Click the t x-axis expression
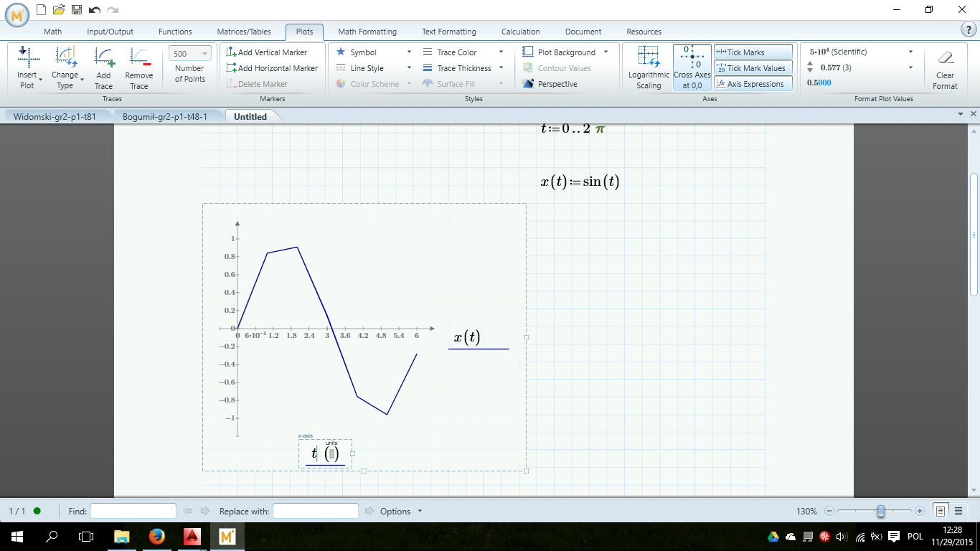The height and width of the screenshot is (551, 980). [x=314, y=453]
